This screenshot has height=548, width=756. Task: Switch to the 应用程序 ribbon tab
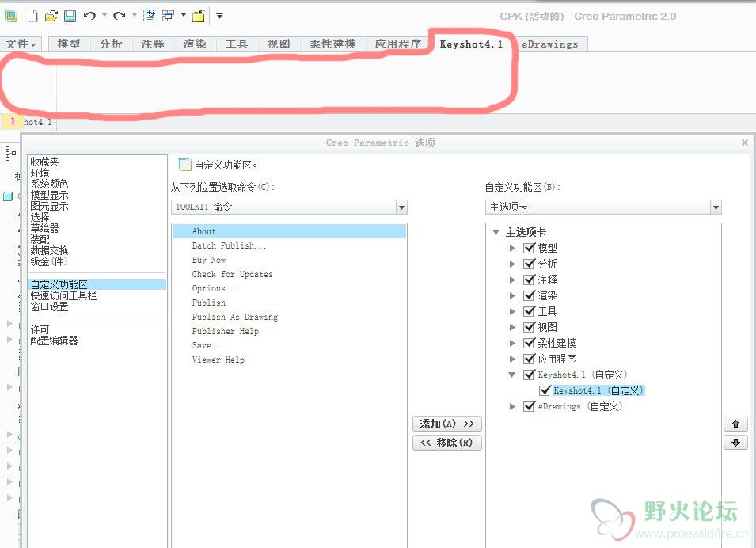(x=397, y=44)
